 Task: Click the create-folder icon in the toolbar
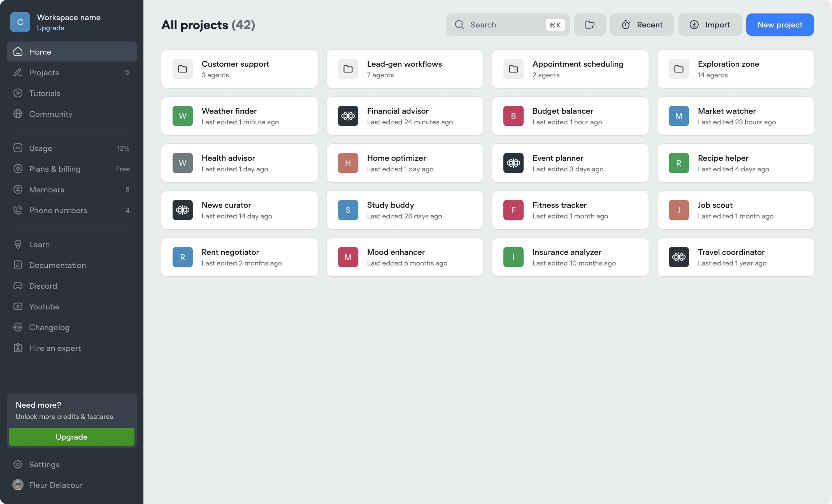click(590, 25)
